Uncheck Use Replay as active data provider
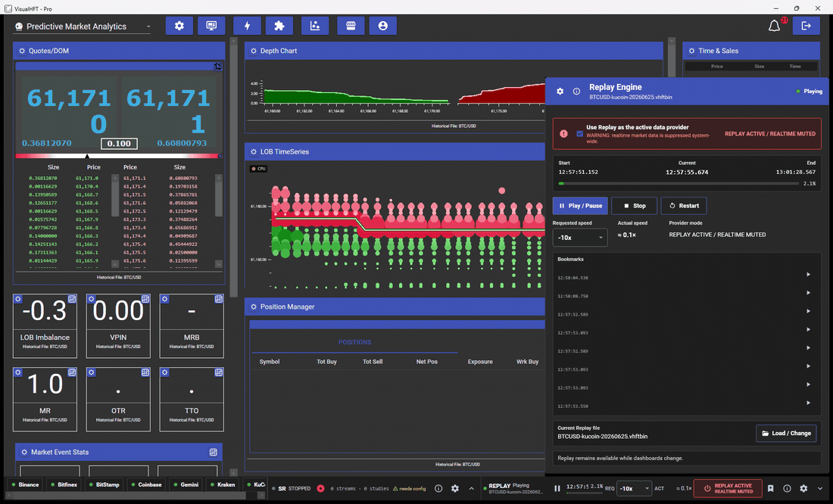 tap(579, 134)
